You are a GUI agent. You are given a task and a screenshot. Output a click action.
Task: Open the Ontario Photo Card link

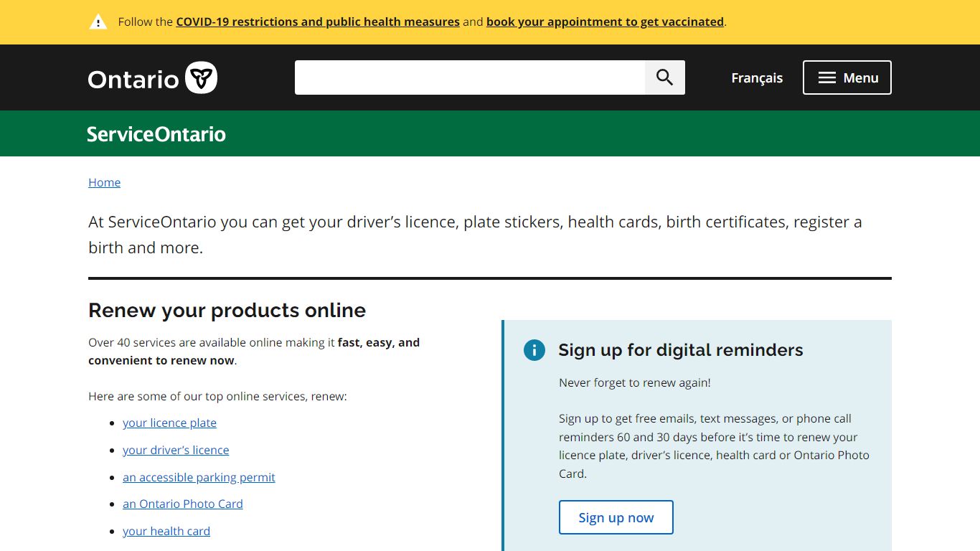(183, 504)
